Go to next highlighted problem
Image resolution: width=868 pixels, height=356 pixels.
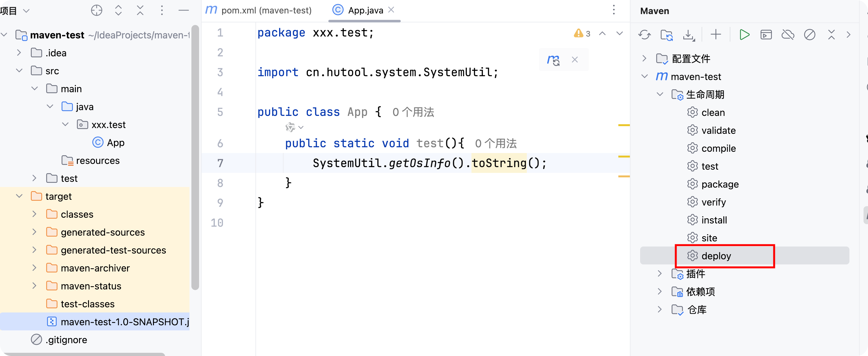619,33
